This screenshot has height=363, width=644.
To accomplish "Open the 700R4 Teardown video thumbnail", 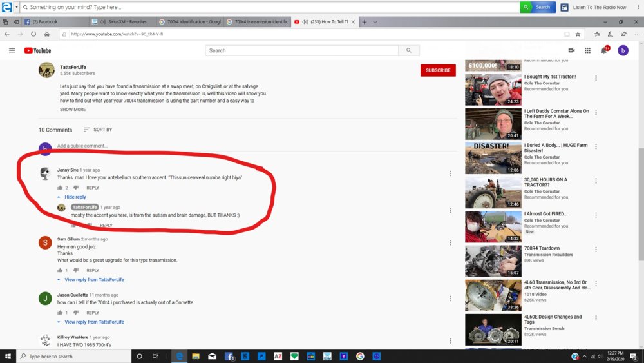I will (493, 261).
